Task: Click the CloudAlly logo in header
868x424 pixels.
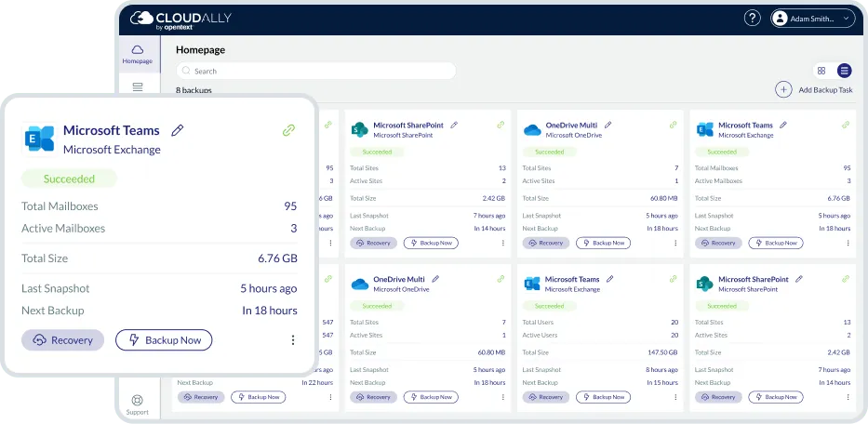Action: click(180, 20)
